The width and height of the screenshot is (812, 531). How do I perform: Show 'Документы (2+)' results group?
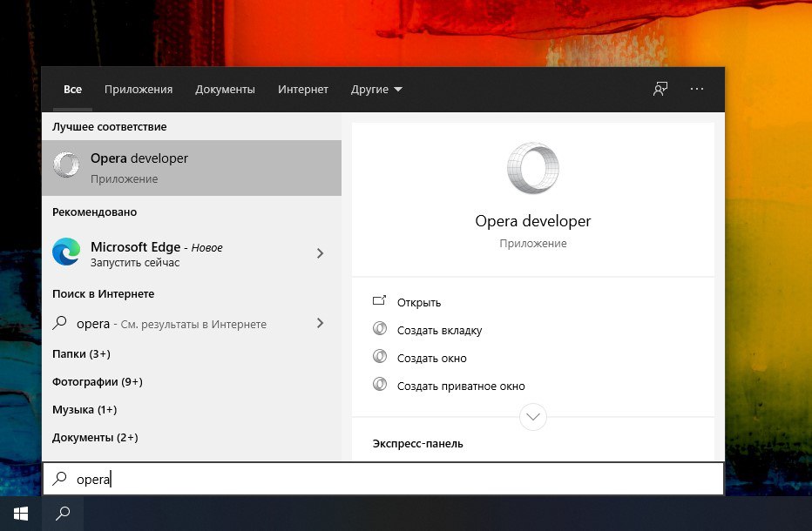95,438
